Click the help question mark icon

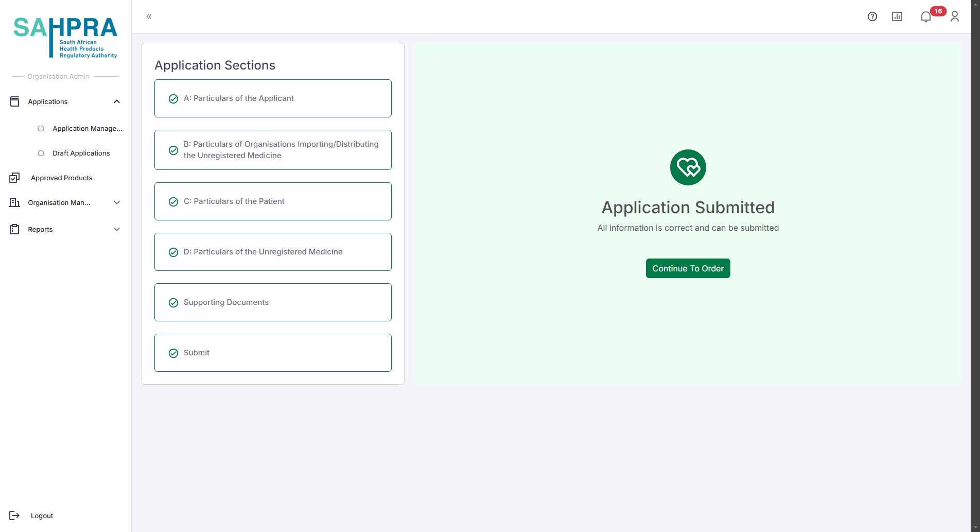click(872, 16)
